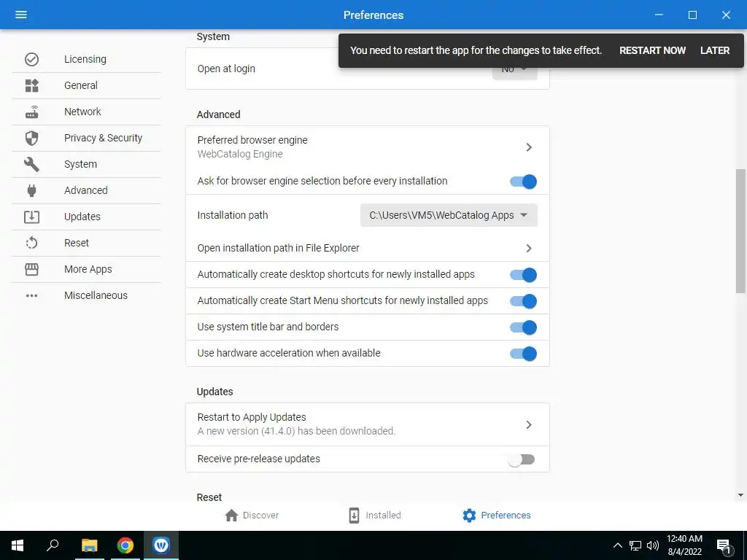
Task: Click WebCatalog taskbar icon
Action: (161, 545)
